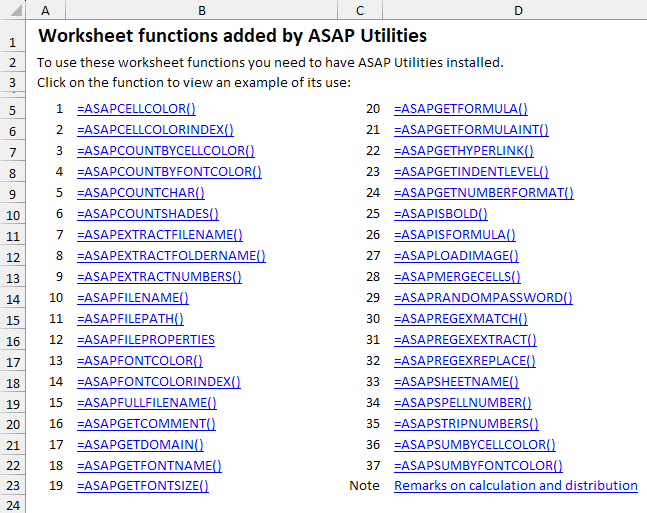647x513 pixels.
Task: Click the =ASAPCOUNTBYCELLCOLOR() link
Action: (x=165, y=151)
